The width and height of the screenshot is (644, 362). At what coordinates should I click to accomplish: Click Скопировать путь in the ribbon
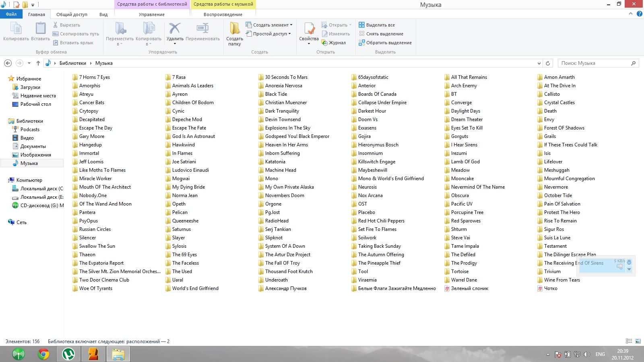click(76, 34)
